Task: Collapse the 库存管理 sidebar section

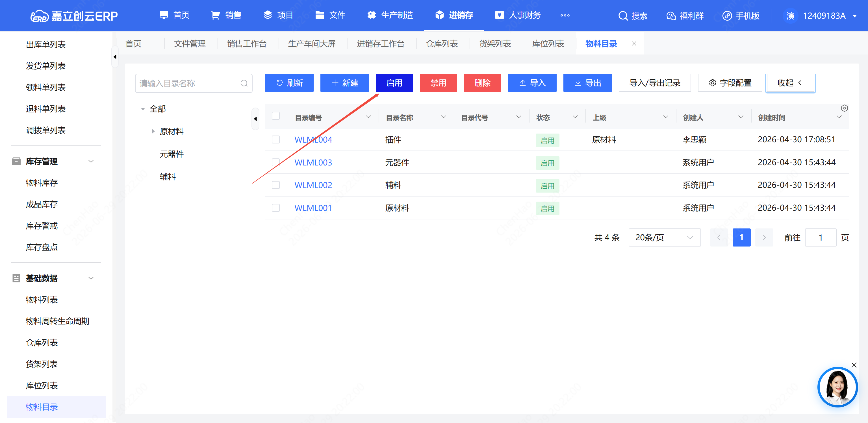Action: tap(91, 161)
